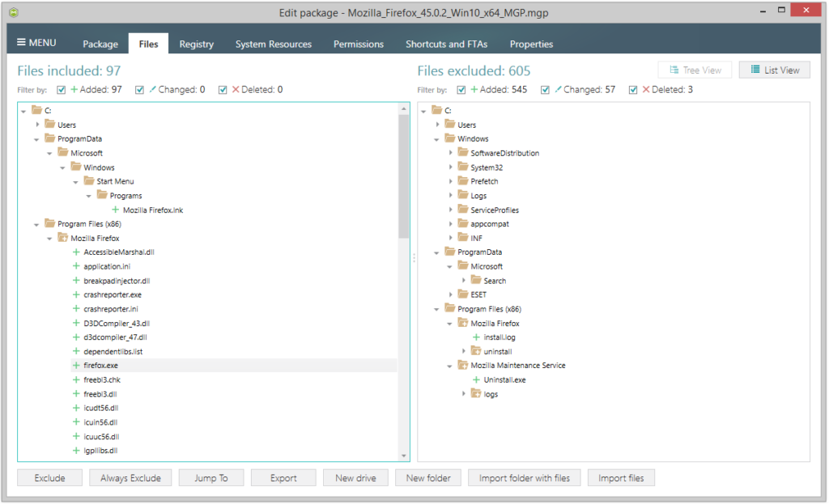This screenshot has height=504, width=829.
Task: Click the Import files button
Action: [621, 478]
